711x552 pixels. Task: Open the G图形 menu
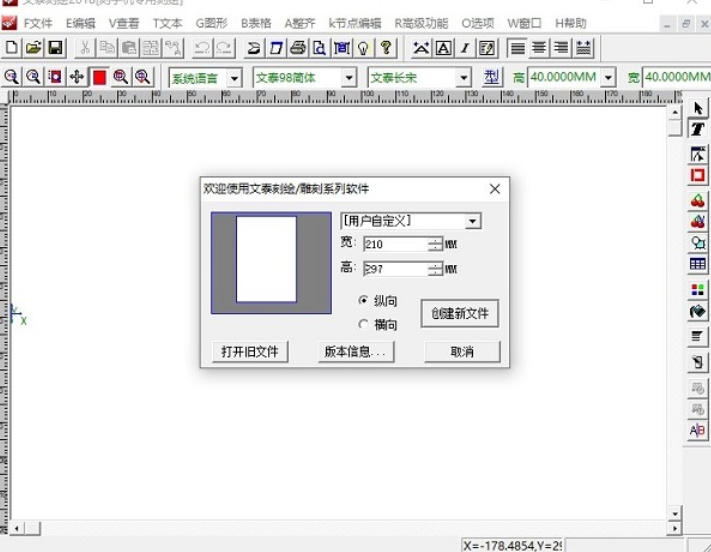[x=211, y=23]
